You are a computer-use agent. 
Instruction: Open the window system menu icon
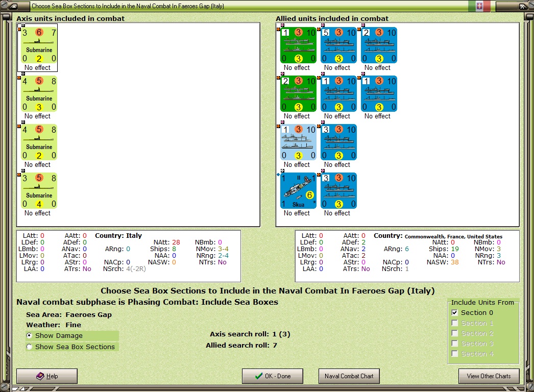tap(13, 6)
